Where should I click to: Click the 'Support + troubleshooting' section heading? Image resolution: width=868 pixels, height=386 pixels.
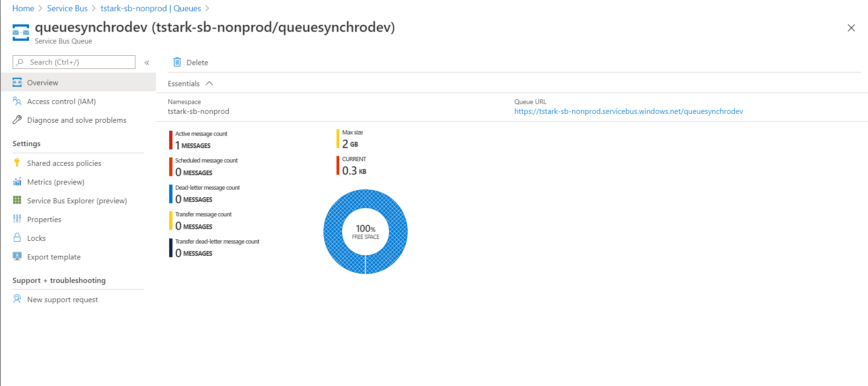59,281
